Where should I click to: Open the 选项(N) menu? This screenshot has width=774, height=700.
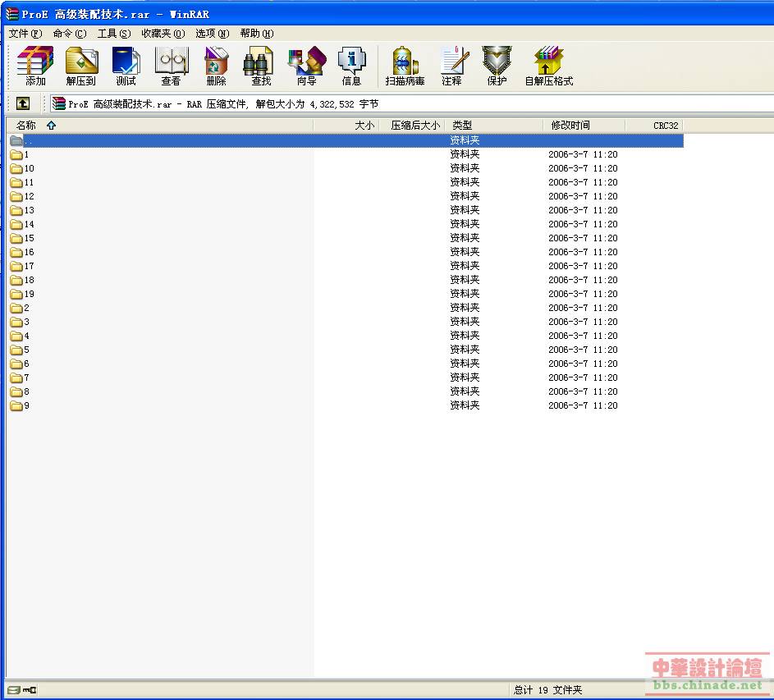point(213,33)
